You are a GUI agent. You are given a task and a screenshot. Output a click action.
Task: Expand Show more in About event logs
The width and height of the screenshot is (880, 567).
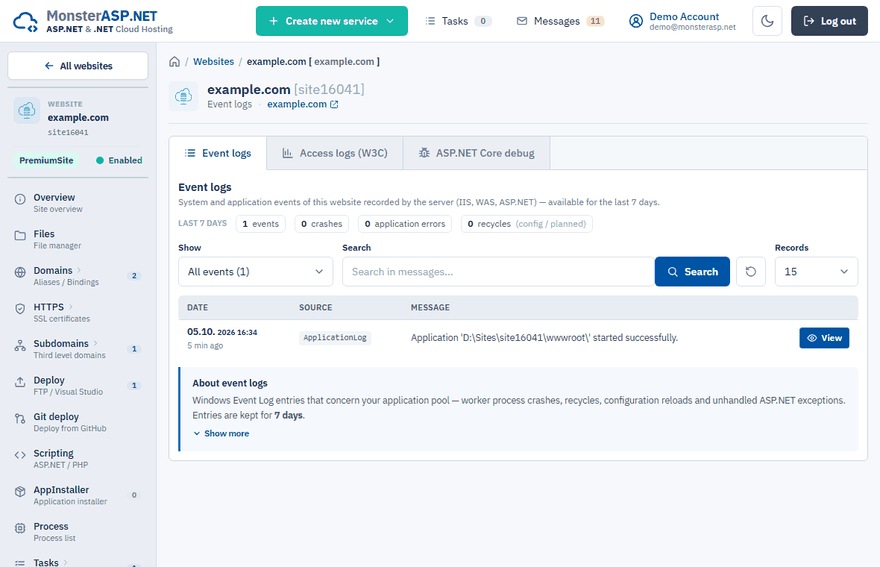click(221, 433)
